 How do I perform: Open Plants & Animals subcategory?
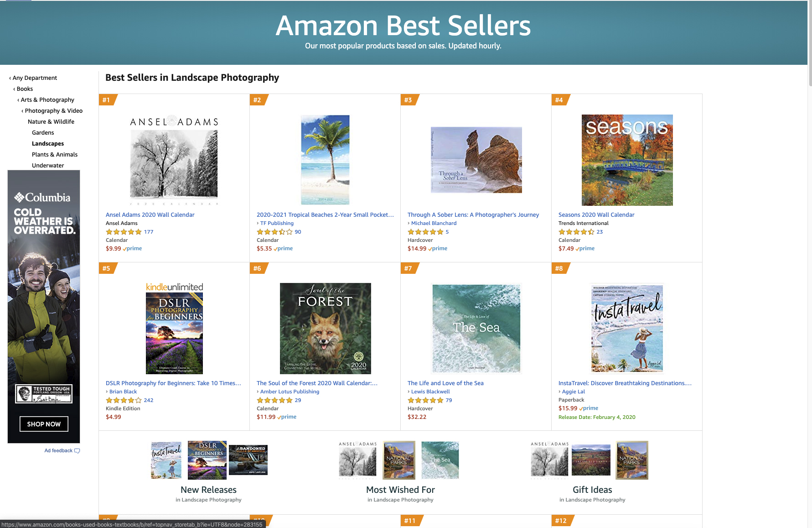pyautogui.click(x=55, y=155)
